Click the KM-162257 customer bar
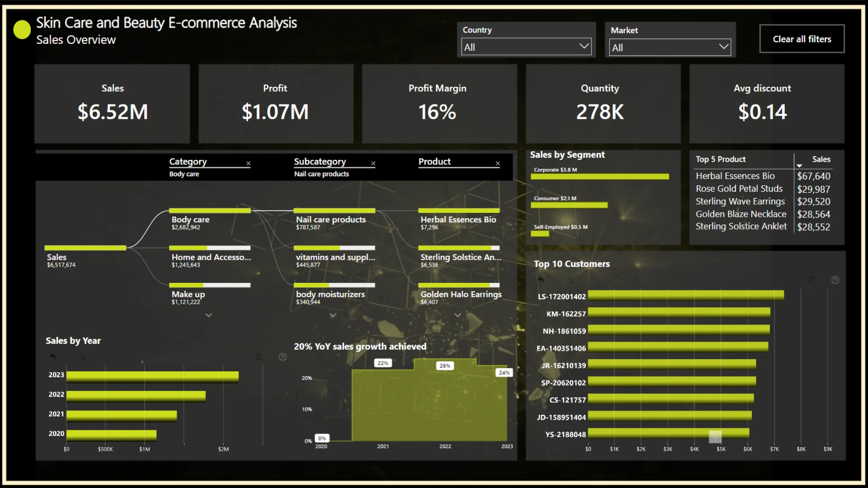The width and height of the screenshot is (868, 488). tap(679, 312)
